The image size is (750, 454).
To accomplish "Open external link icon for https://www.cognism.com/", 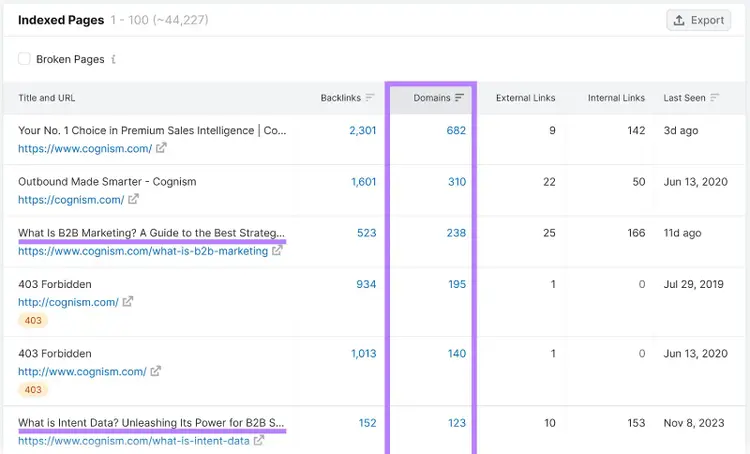I will tap(161, 148).
